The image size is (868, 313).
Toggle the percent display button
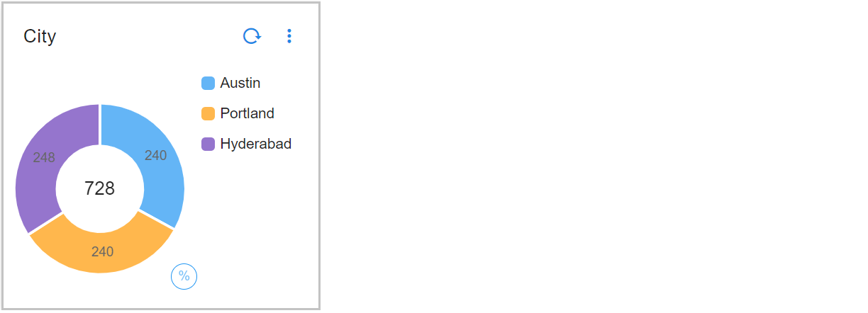pyautogui.click(x=184, y=276)
